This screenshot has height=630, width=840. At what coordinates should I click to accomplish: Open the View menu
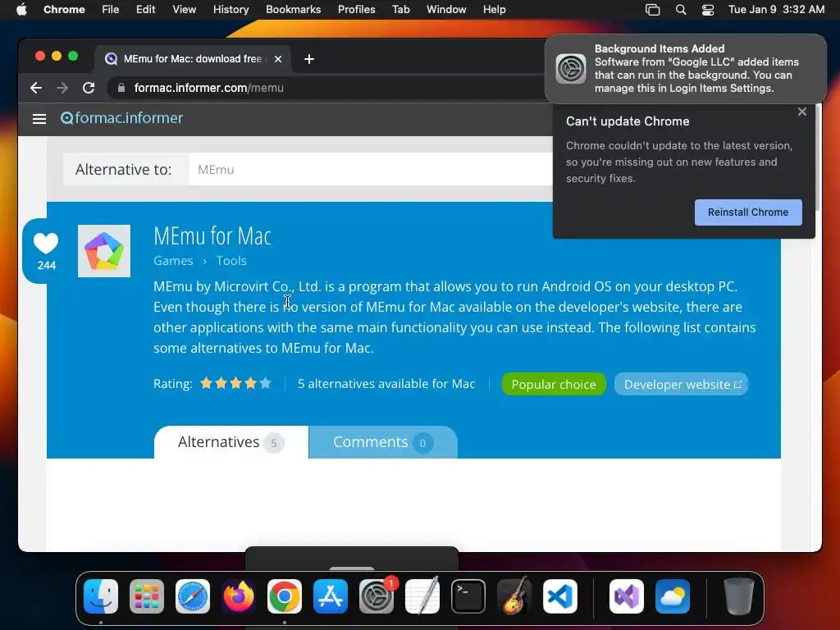pos(185,10)
